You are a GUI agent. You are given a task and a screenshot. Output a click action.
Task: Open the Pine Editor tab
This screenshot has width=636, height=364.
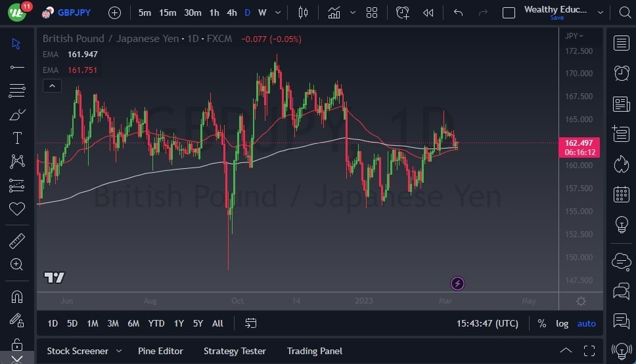point(160,351)
